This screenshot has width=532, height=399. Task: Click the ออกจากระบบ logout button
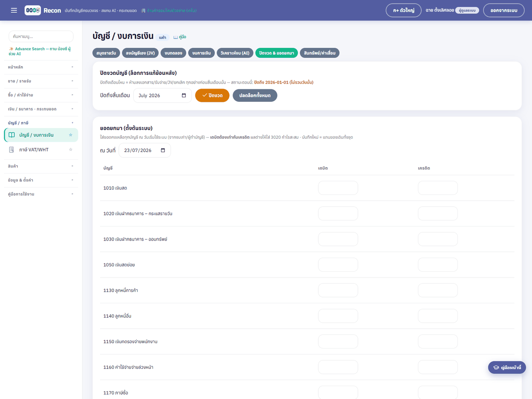(x=504, y=10)
